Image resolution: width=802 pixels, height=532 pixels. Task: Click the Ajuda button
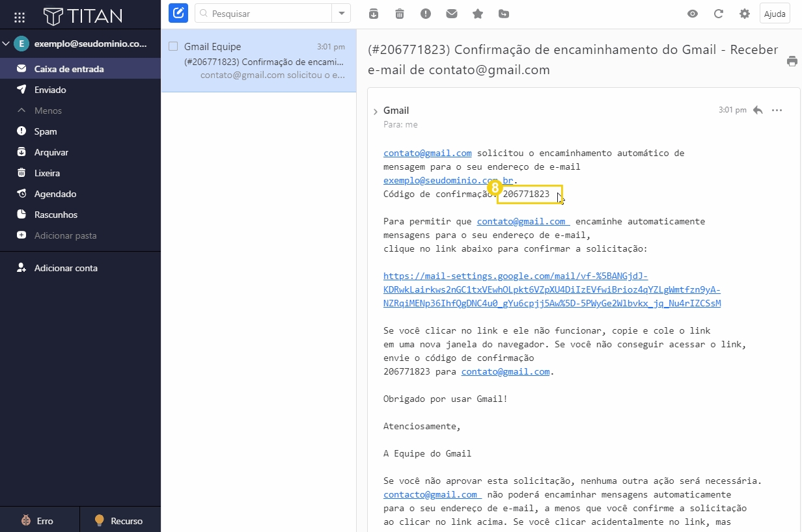(774, 13)
